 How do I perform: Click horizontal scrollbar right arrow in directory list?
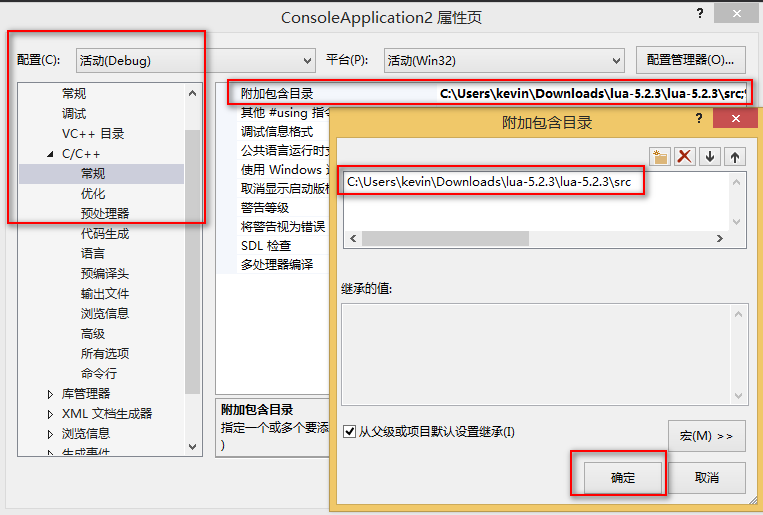click(720, 239)
